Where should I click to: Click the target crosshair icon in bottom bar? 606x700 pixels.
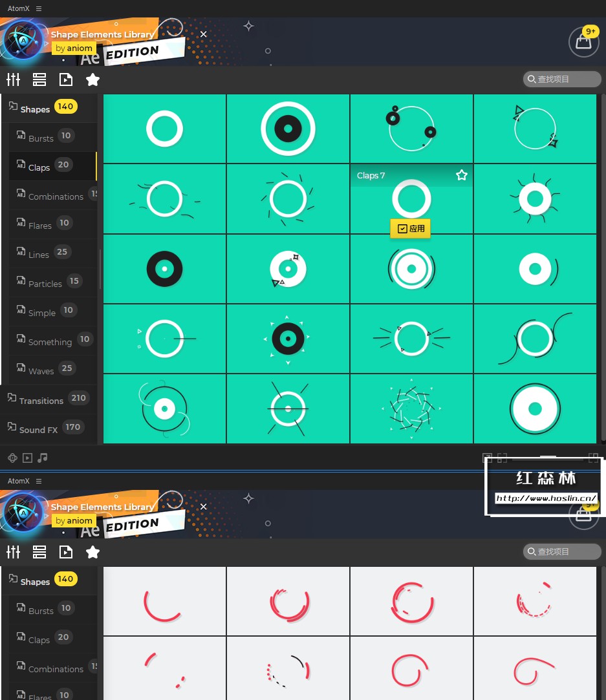click(12, 458)
